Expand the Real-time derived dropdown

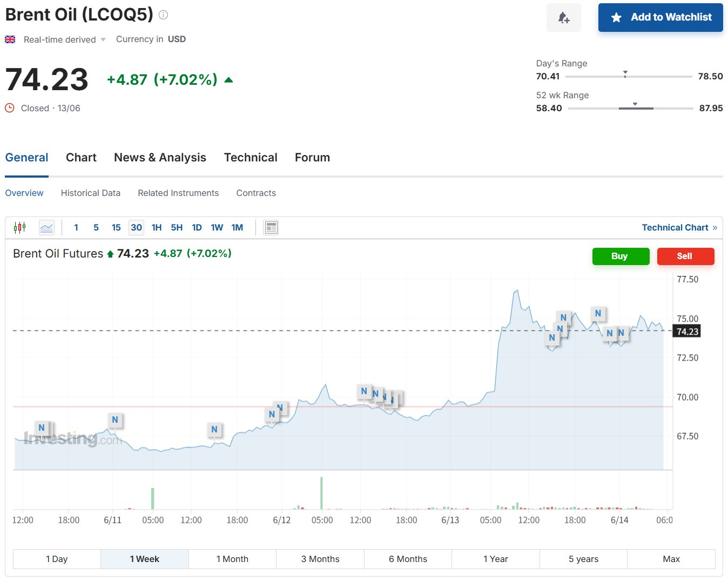pyautogui.click(x=103, y=39)
